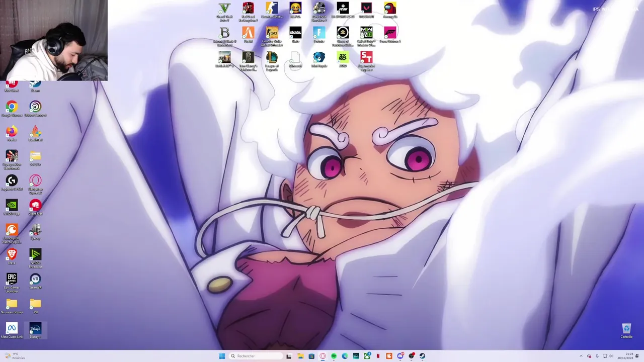Open Netflix from the taskbar

pos(378,356)
